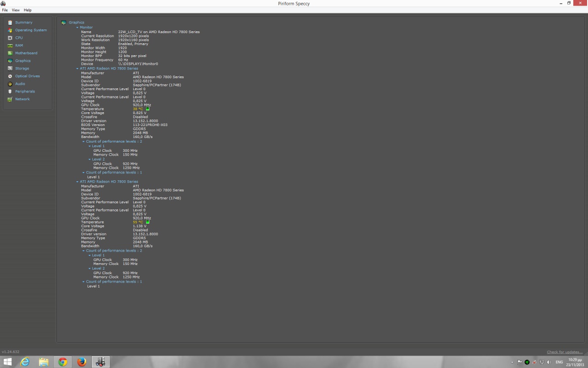Image resolution: width=588 pixels, height=368 pixels.
Task: Click the green indicator beside 38 °C
Action: pos(147,109)
